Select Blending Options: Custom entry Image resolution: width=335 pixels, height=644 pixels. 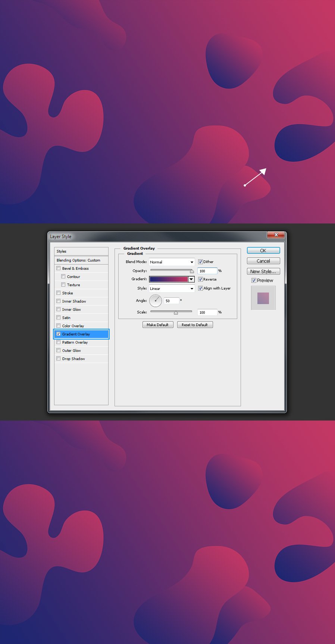tap(81, 260)
